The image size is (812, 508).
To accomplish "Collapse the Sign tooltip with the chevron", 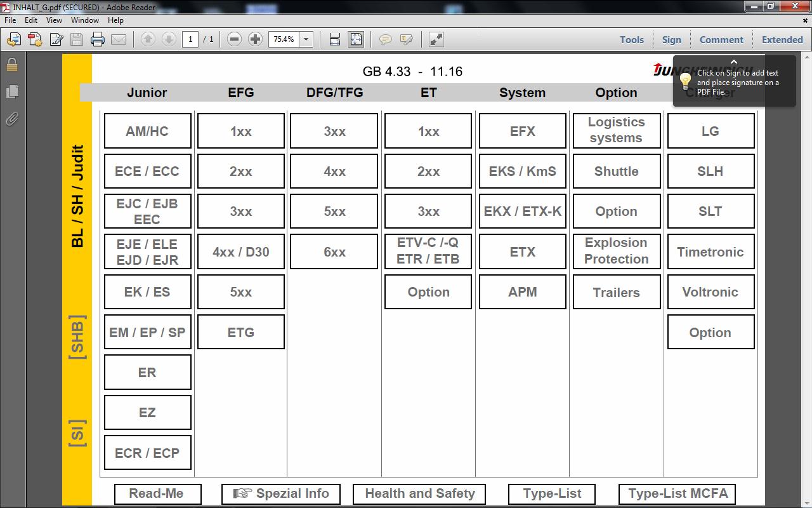I will click(x=734, y=62).
